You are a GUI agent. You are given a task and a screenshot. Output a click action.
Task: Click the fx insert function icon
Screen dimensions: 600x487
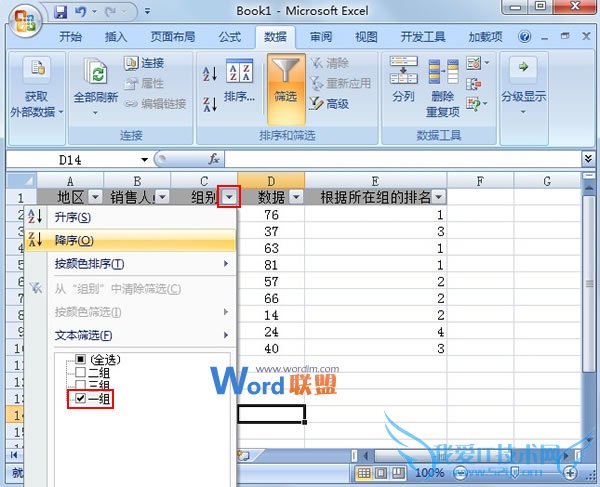(x=214, y=159)
